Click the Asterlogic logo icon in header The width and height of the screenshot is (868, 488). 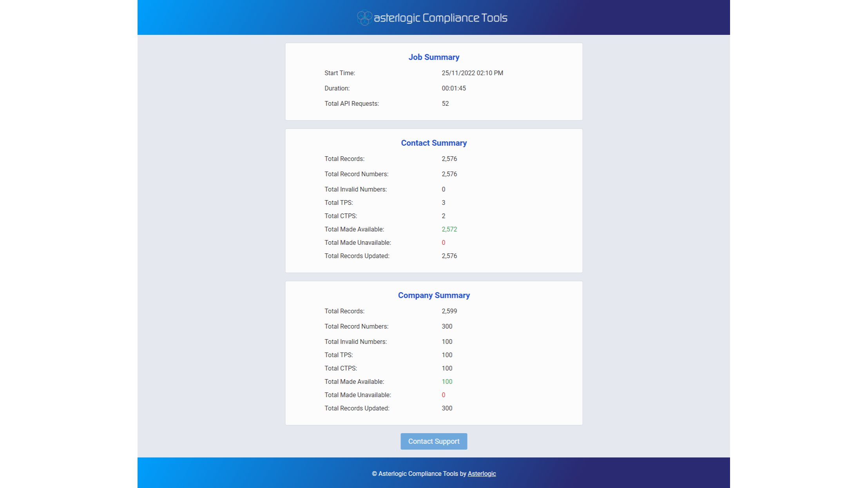tap(364, 18)
